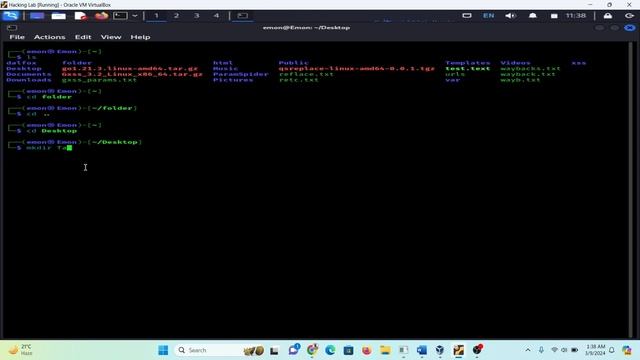Open the File menu in terminal
Viewport: 640px width, 360px height.
17,37
